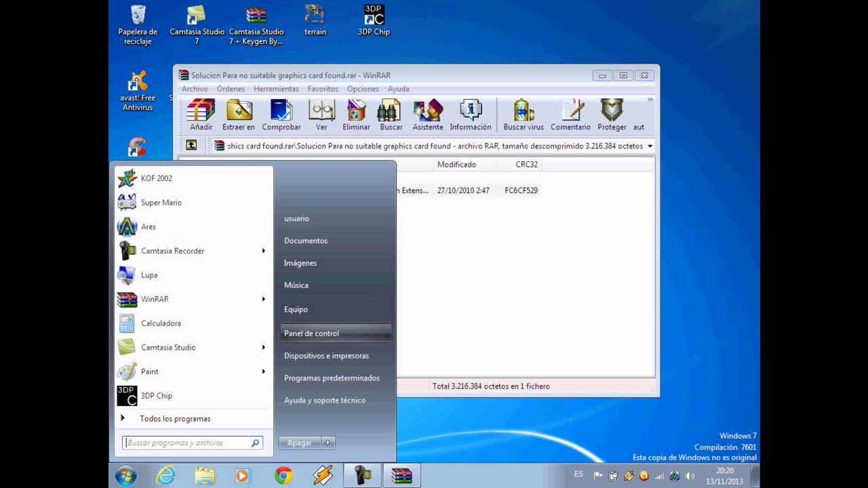Open Winamp from the taskbar
The width and height of the screenshot is (868, 488).
(323, 476)
